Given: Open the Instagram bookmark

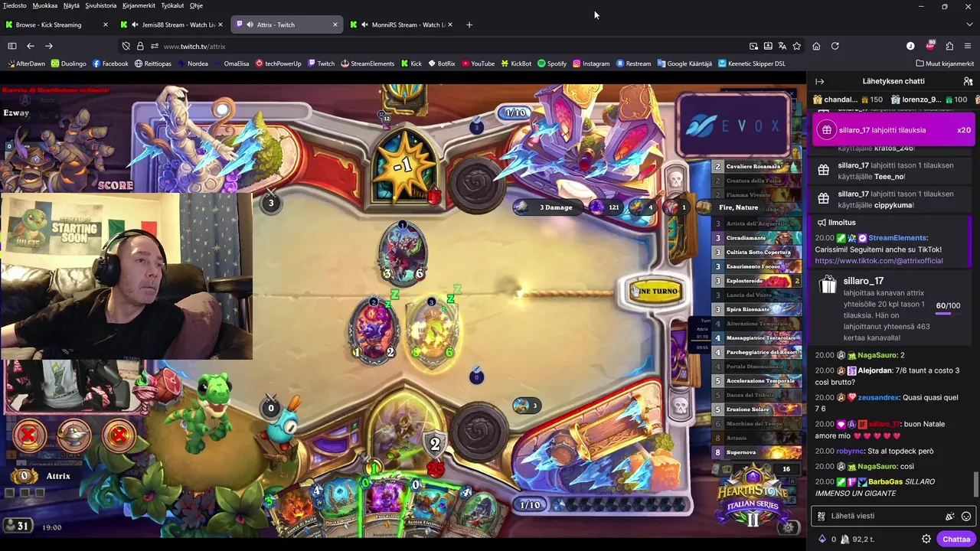Looking at the screenshot, I should click(x=591, y=64).
